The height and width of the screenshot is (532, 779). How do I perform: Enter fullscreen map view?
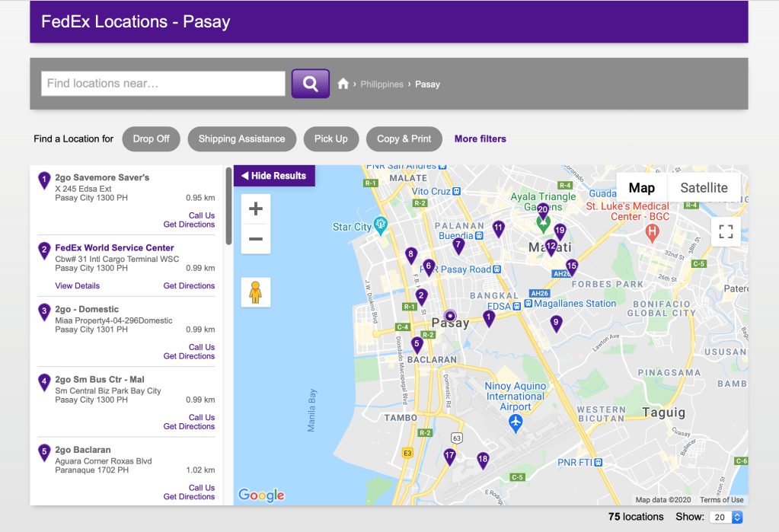pyautogui.click(x=726, y=231)
